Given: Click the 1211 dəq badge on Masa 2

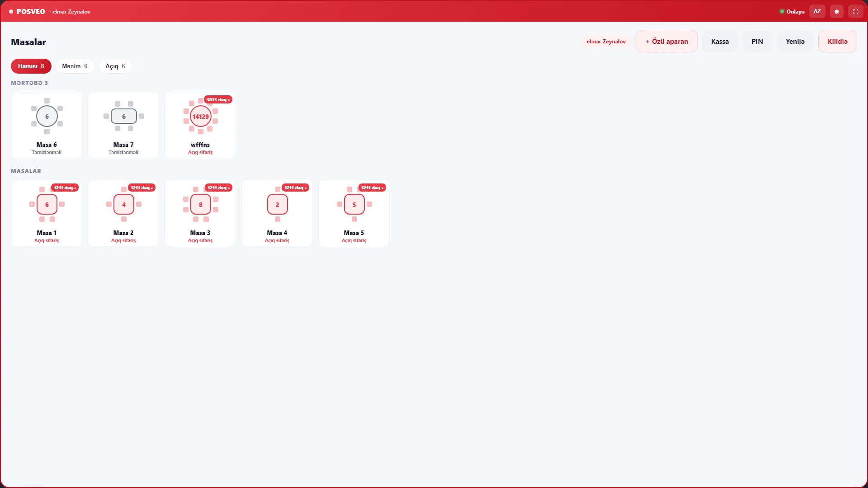Looking at the screenshot, I should tap(142, 188).
